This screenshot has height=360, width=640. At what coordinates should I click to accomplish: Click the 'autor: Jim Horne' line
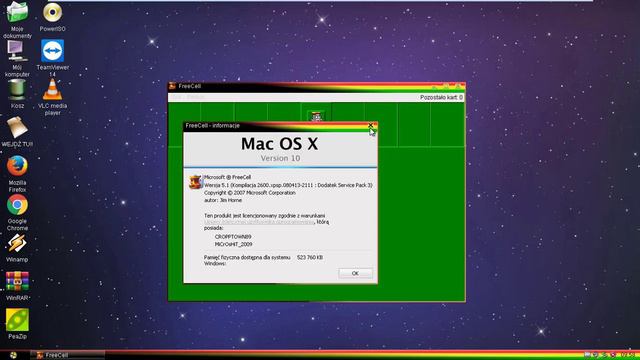tap(223, 200)
